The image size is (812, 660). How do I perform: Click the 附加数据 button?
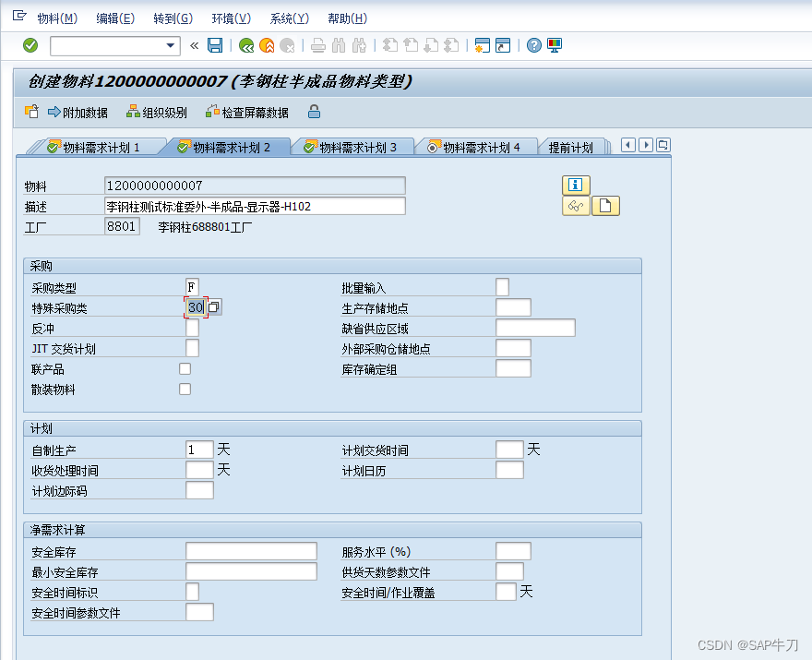[78, 112]
